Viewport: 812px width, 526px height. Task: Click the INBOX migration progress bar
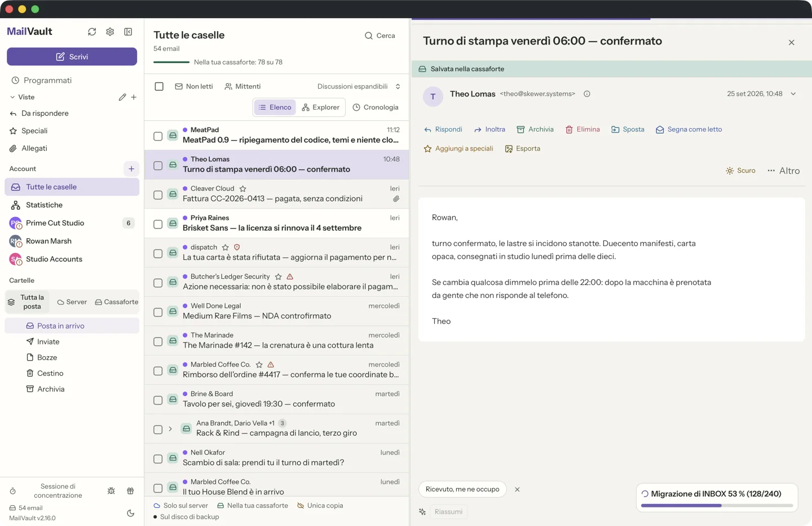point(717,506)
